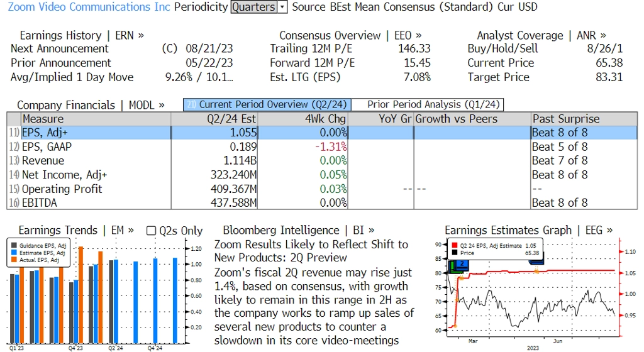This screenshot has width=644, height=352.
Task: Select the EPS, Adj+ row
Action: click(322, 133)
